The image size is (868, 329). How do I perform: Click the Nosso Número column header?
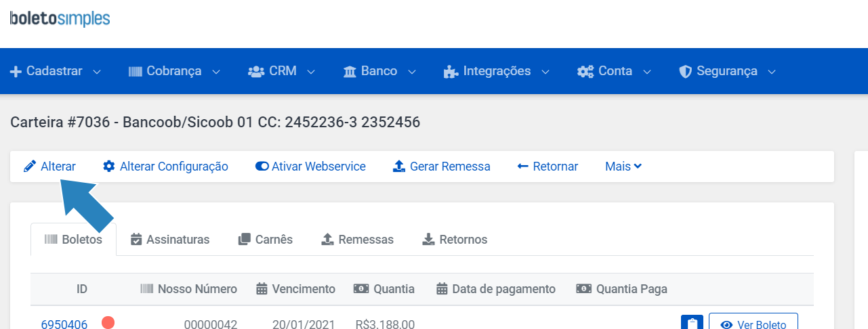189,289
